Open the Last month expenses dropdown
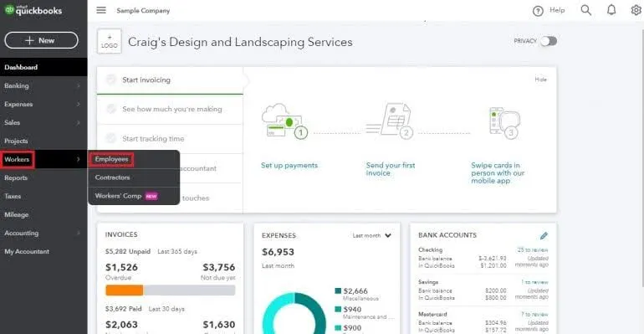The height and width of the screenshot is (334, 644). (371, 235)
